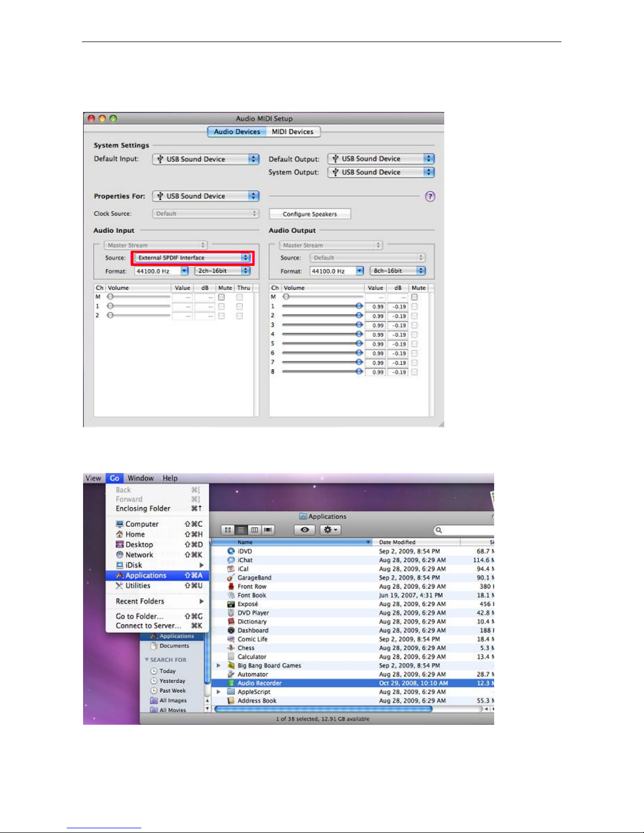
Task: Open Audio Input Source External SPDIF dropdown
Action: coord(192,258)
